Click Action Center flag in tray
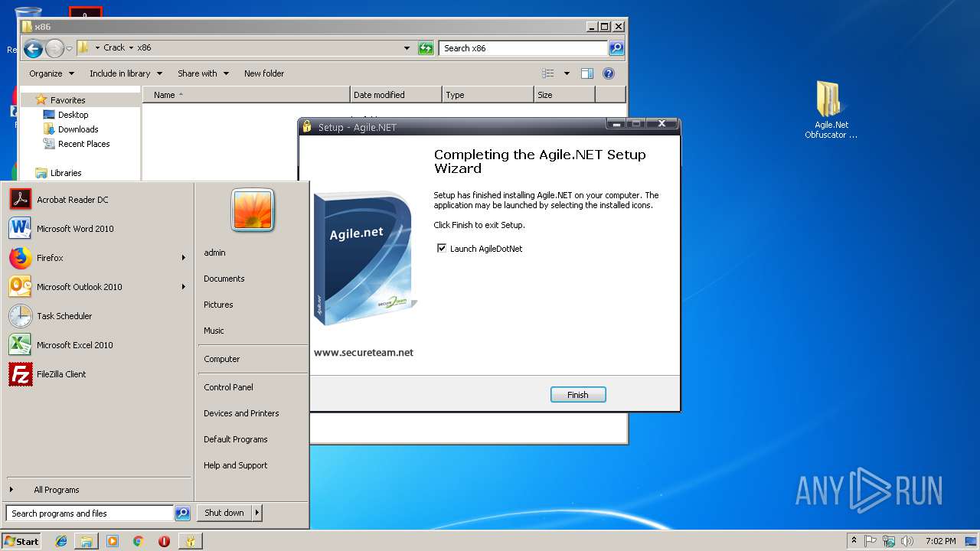 (x=871, y=541)
